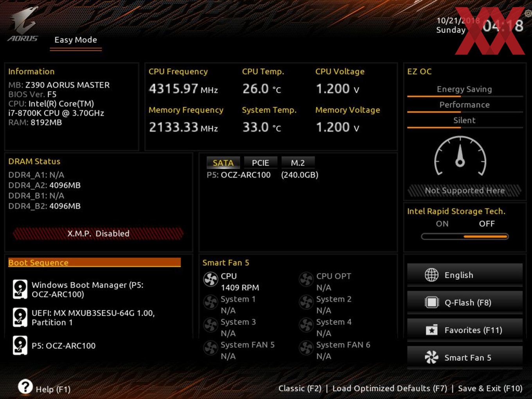Open Q-Flash (F8) utility

pos(465,302)
